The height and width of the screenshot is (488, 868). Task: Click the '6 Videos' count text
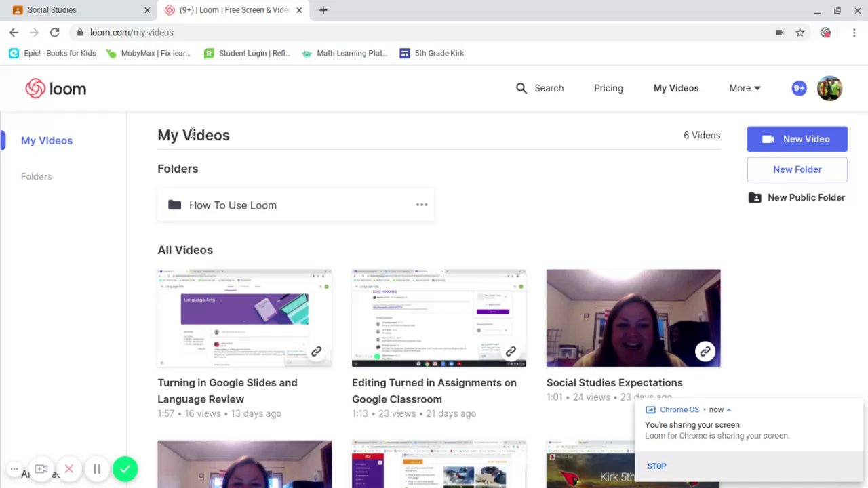pos(702,136)
